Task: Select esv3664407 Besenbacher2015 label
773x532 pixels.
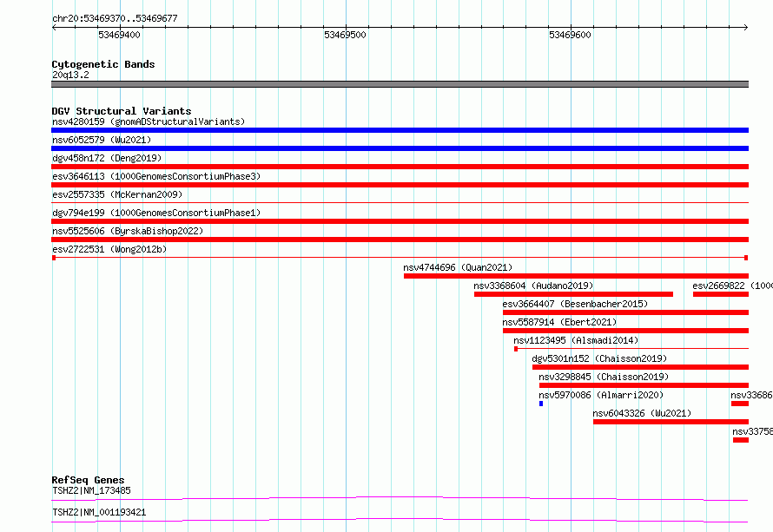Action: click(575, 304)
